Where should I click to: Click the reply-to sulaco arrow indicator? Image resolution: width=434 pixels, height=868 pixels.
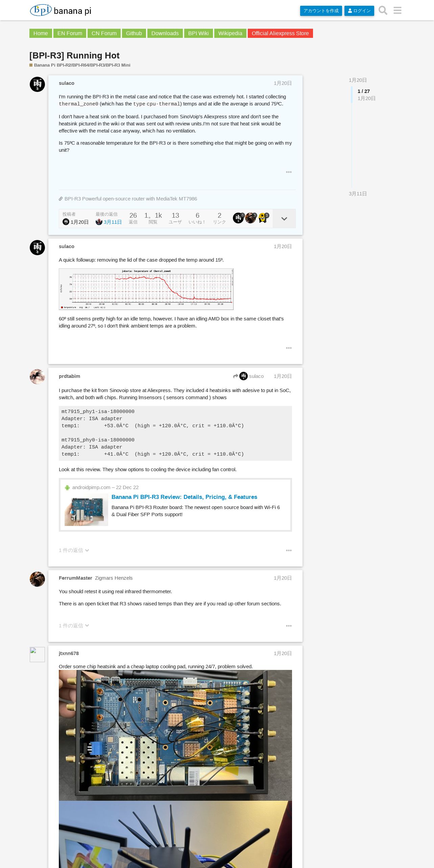point(248,376)
